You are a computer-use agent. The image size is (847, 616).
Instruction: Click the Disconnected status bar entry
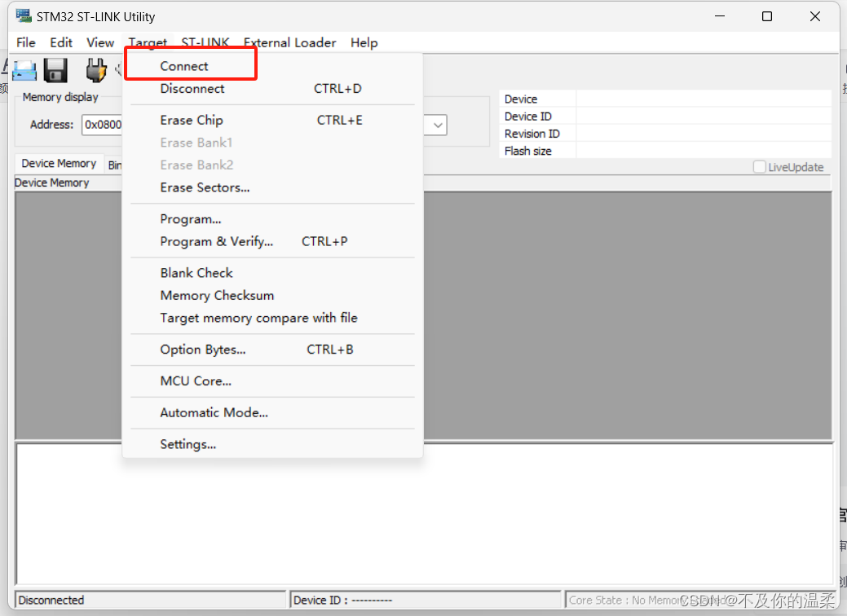coord(150,600)
